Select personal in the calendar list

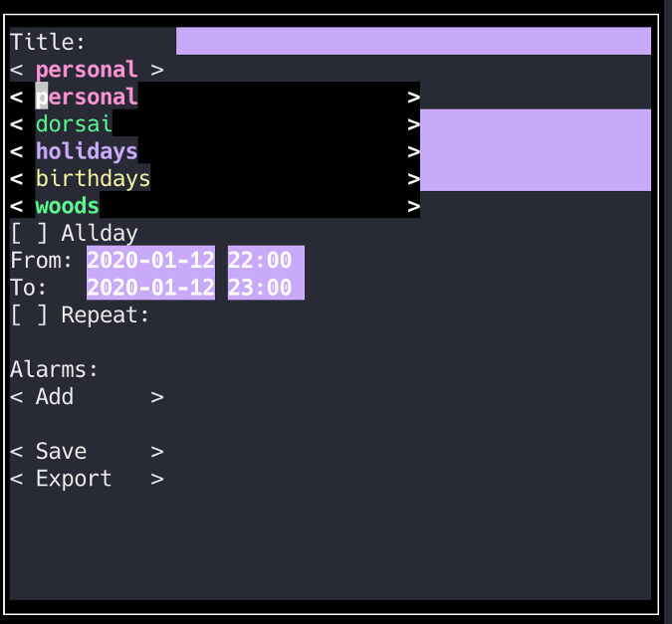click(x=87, y=97)
